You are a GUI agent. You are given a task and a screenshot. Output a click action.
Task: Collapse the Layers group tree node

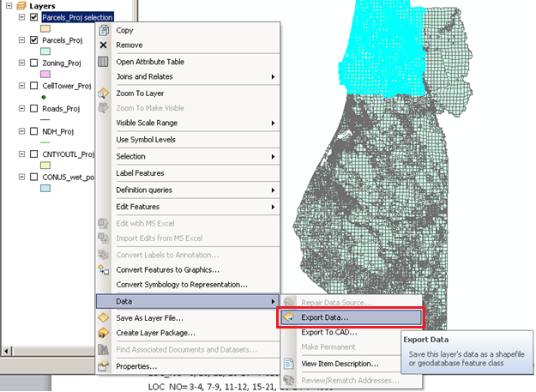(7, 5)
